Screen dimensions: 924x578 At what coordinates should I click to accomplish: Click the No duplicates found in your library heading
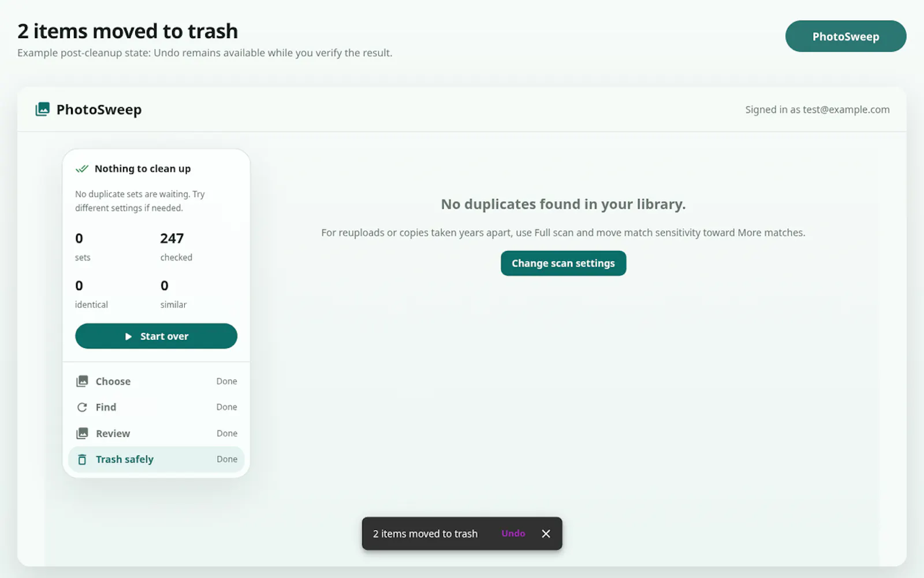point(563,204)
